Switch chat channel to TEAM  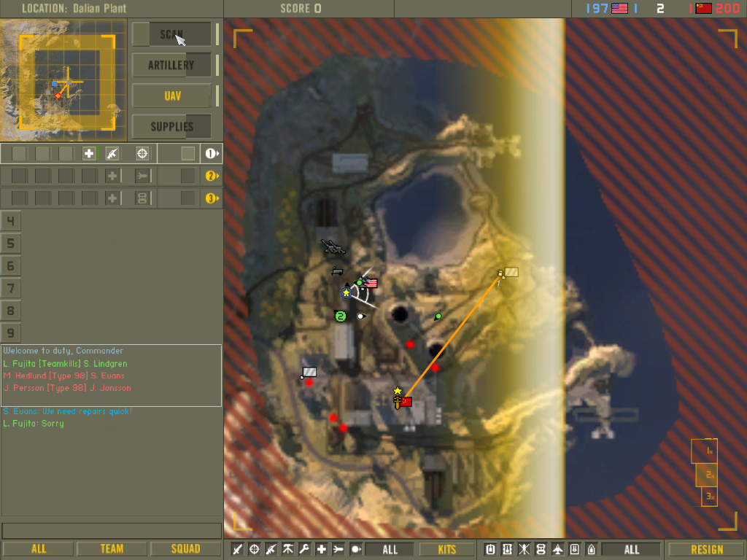click(112, 549)
